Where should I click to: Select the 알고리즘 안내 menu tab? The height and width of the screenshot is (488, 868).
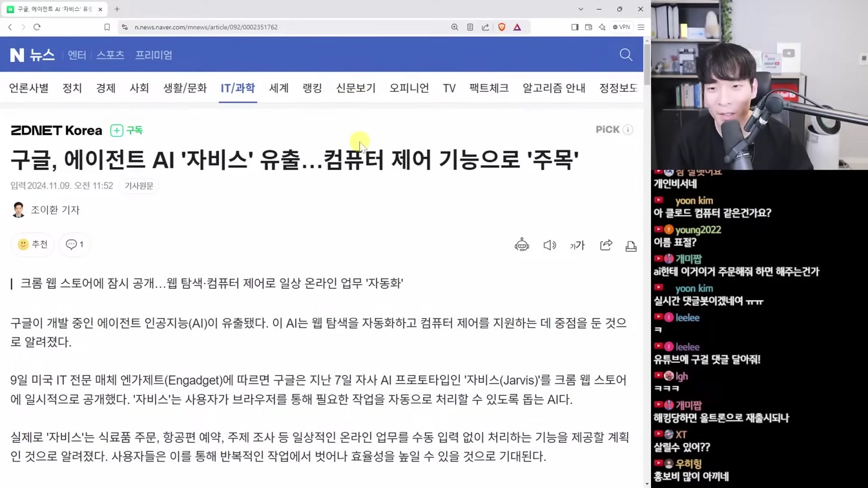click(554, 88)
